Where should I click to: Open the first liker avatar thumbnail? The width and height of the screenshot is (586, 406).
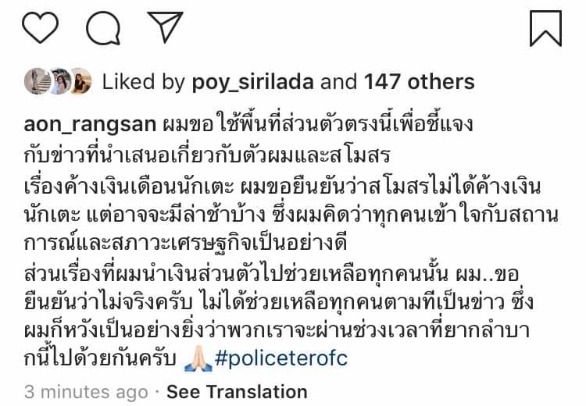click(36, 81)
